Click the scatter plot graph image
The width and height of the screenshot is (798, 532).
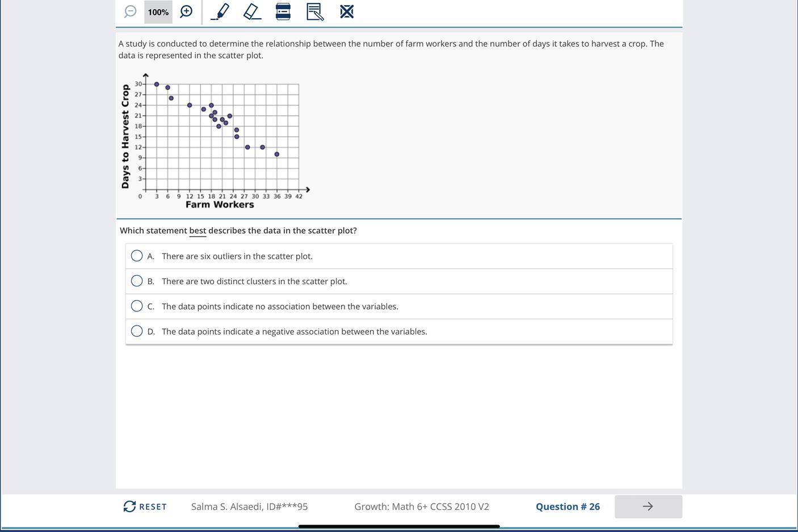coord(215,142)
